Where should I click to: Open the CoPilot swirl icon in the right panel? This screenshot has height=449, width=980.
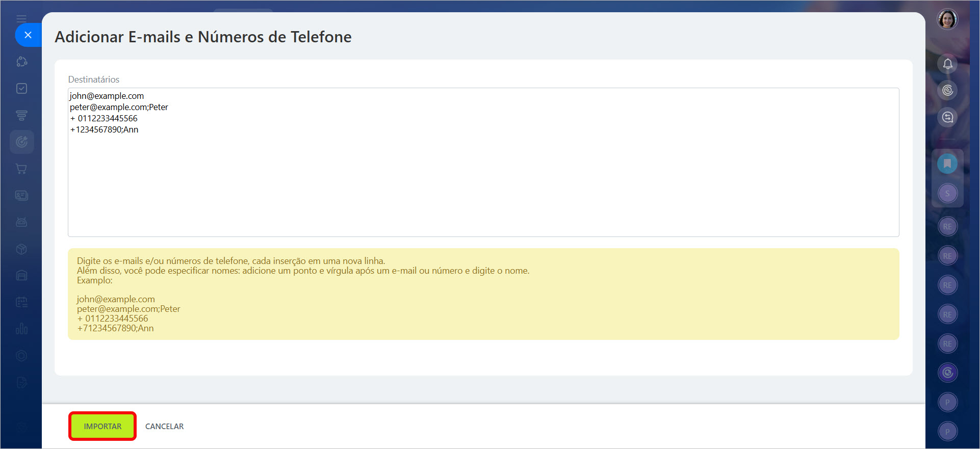point(947,373)
